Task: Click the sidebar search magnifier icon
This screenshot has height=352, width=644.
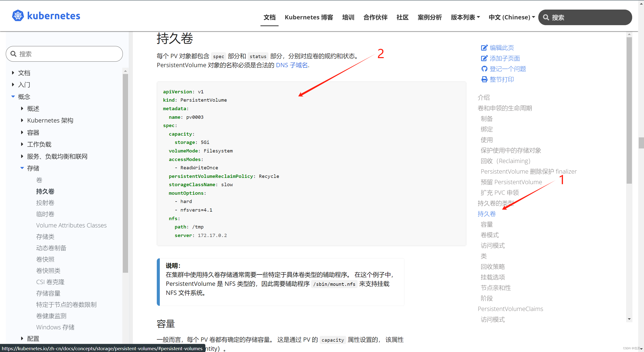Action: (x=13, y=54)
